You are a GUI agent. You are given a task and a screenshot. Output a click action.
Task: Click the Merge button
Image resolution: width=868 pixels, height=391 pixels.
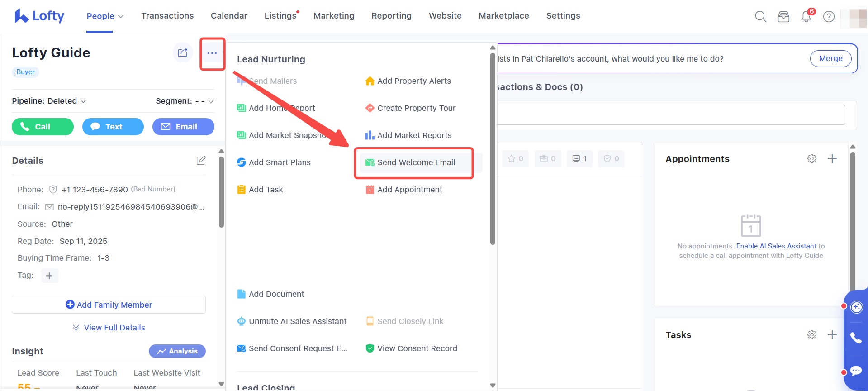(x=830, y=58)
